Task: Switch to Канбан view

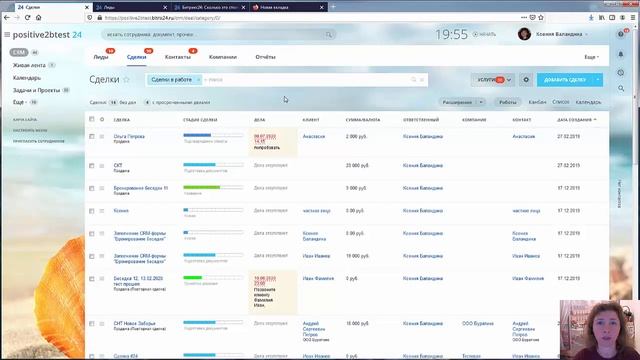Action: pyautogui.click(x=537, y=102)
